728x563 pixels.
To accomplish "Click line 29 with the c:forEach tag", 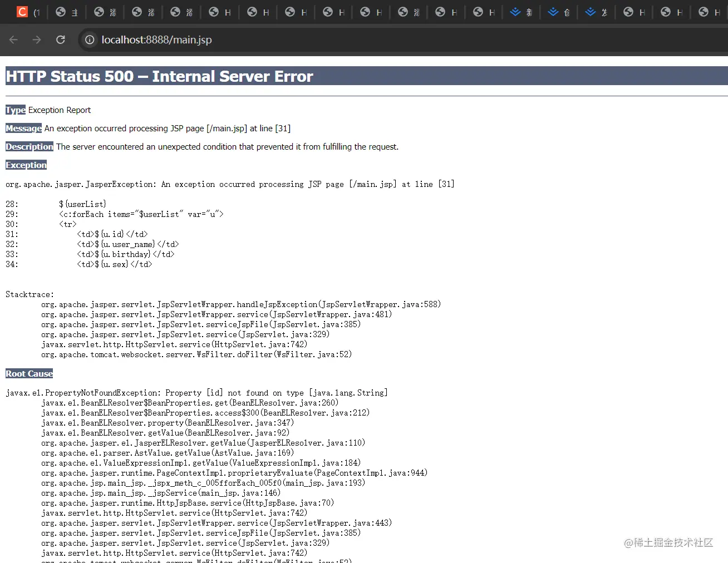I will pos(114,214).
